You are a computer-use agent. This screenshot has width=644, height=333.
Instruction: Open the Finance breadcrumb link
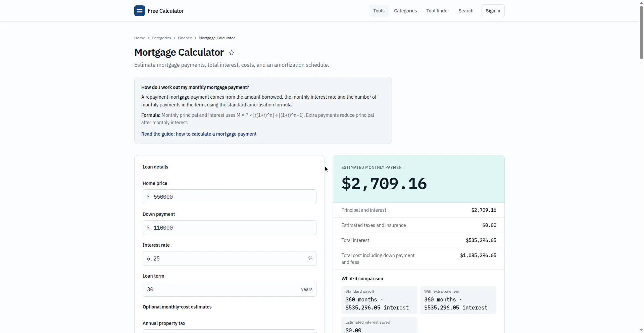(185, 38)
